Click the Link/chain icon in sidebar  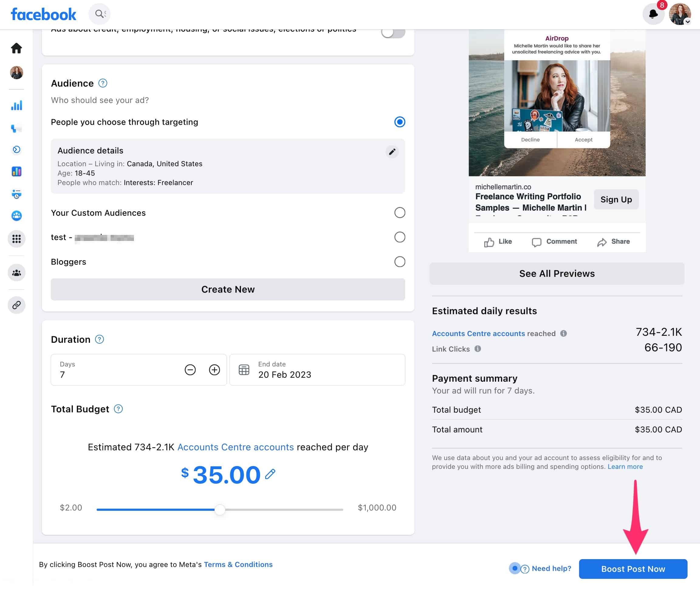pos(16,305)
